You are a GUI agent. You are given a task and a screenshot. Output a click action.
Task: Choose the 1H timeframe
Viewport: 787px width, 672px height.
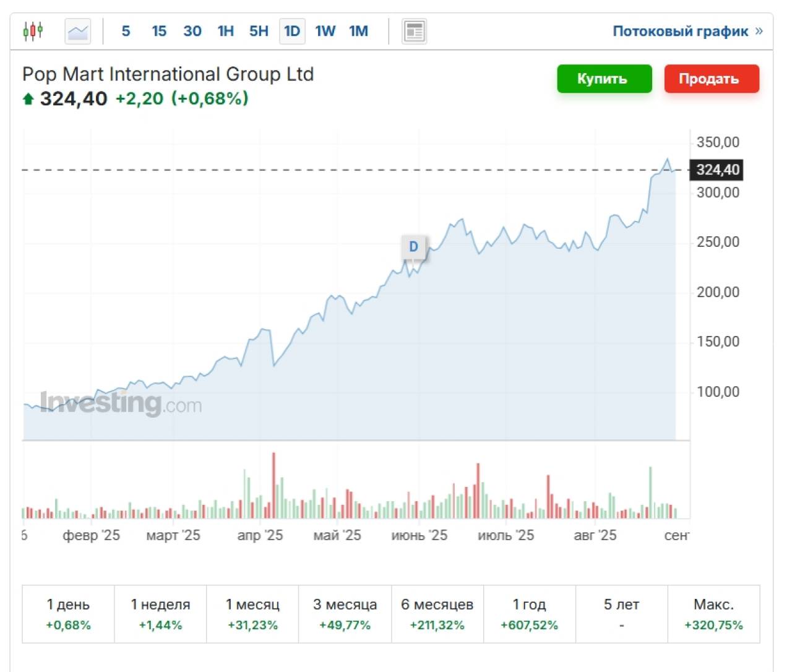pos(226,31)
